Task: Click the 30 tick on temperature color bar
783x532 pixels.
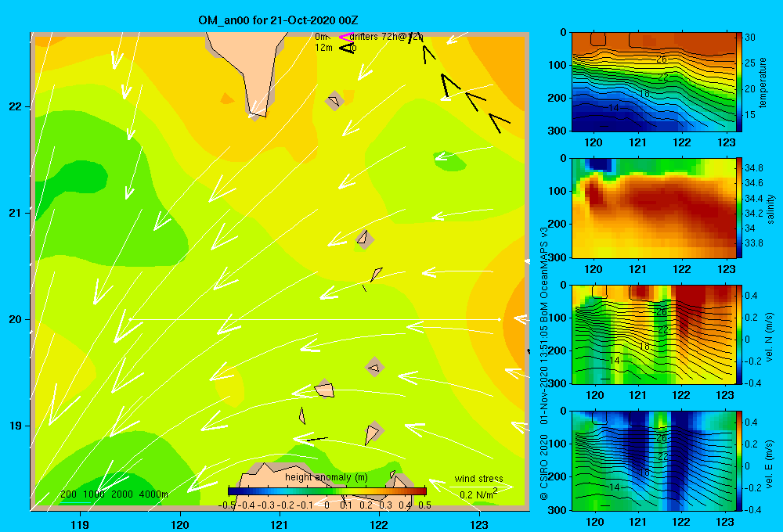Action: 750,38
